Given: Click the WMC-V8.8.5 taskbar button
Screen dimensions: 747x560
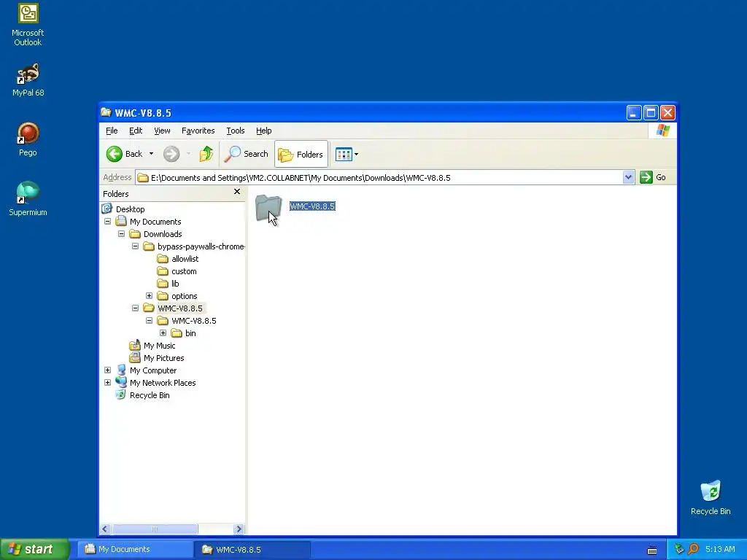Looking at the screenshot, I should [x=252, y=549].
